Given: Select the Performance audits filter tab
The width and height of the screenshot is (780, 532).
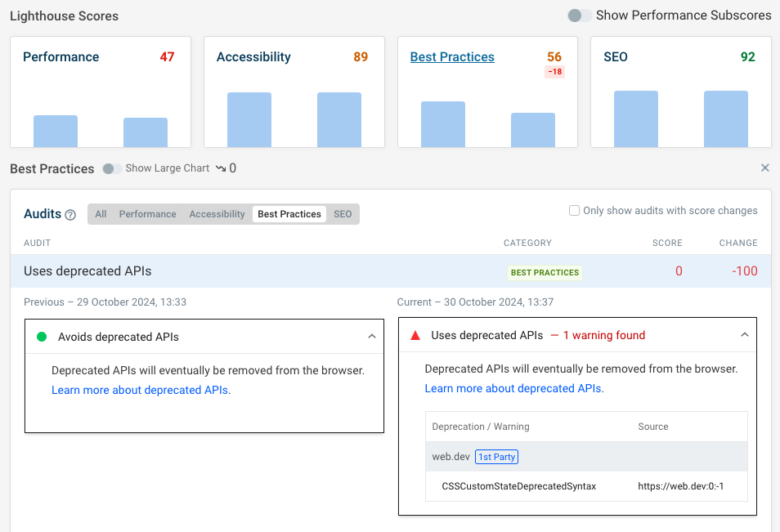Looking at the screenshot, I should (x=147, y=214).
